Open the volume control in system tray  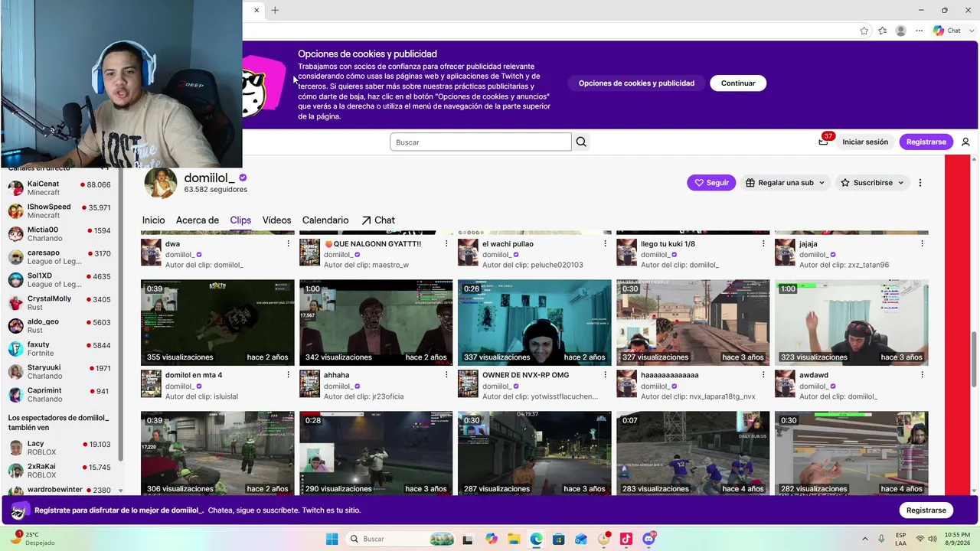tap(933, 539)
